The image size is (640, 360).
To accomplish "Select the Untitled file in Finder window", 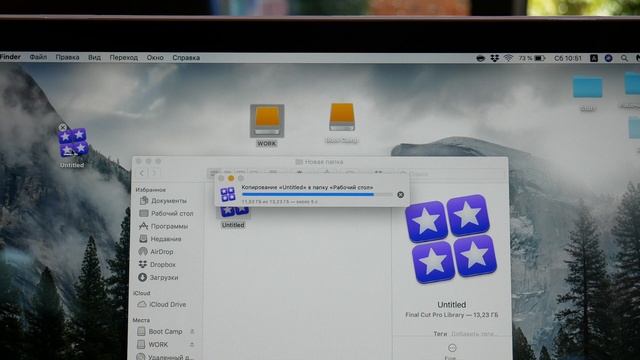I will (233, 217).
